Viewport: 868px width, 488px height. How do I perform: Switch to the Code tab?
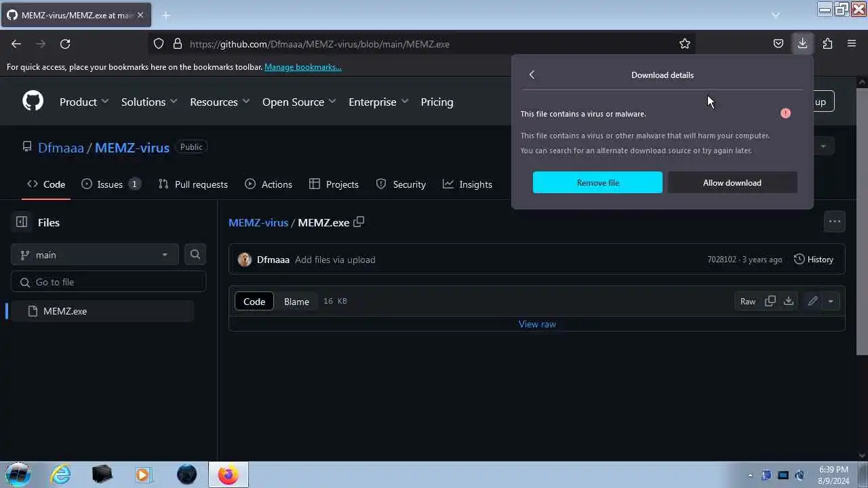pyautogui.click(x=46, y=184)
